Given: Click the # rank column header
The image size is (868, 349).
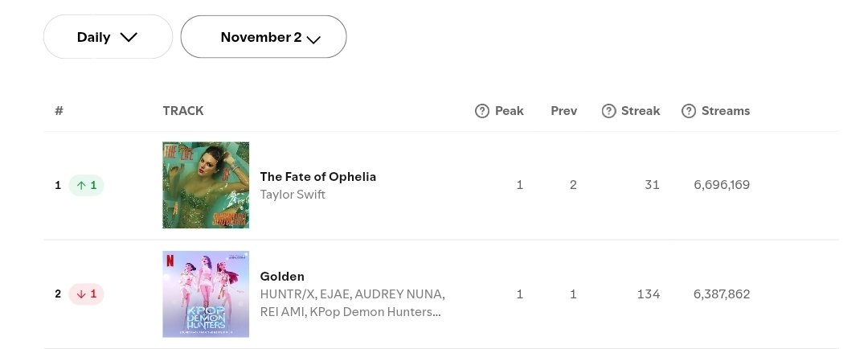Looking at the screenshot, I should (59, 111).
